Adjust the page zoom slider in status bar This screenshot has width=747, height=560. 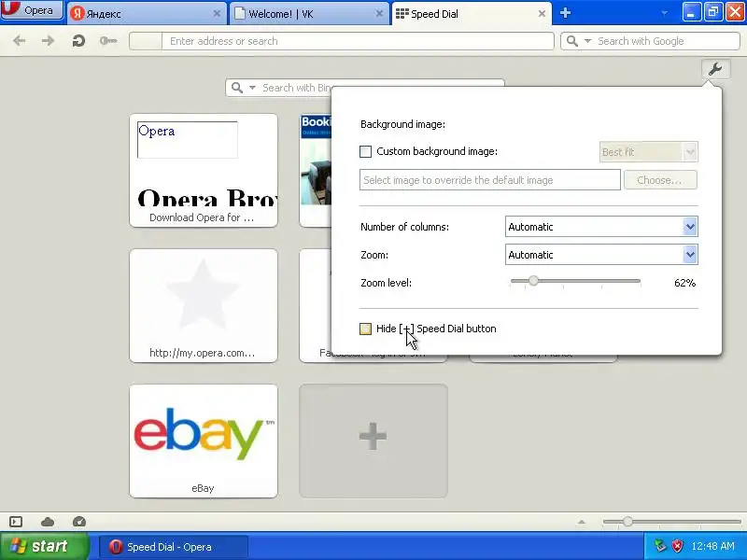[x=627, y=522]
